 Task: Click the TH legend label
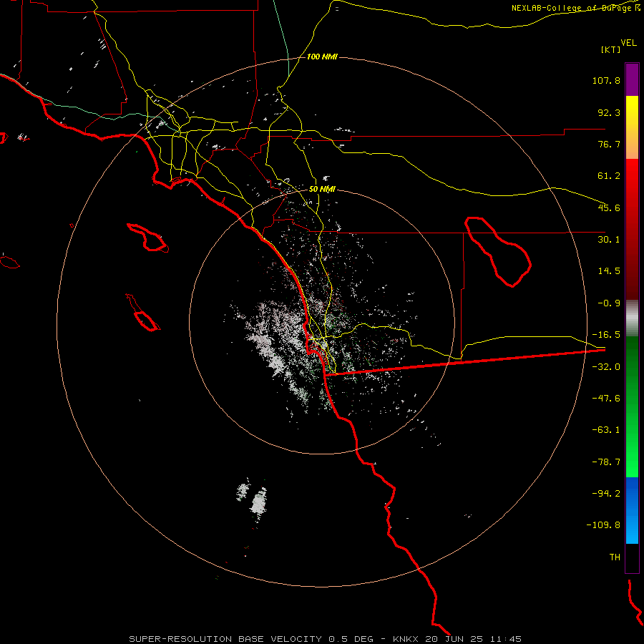coord(615,557)
